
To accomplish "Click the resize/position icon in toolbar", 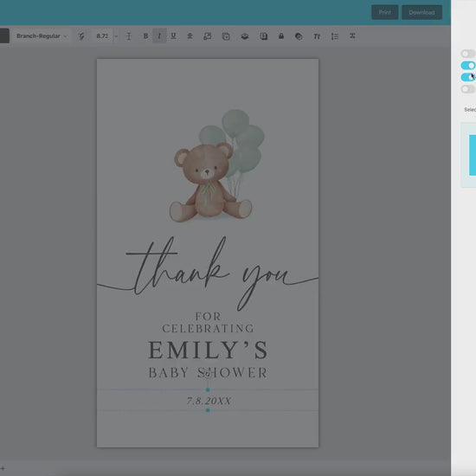I will 208,36.
